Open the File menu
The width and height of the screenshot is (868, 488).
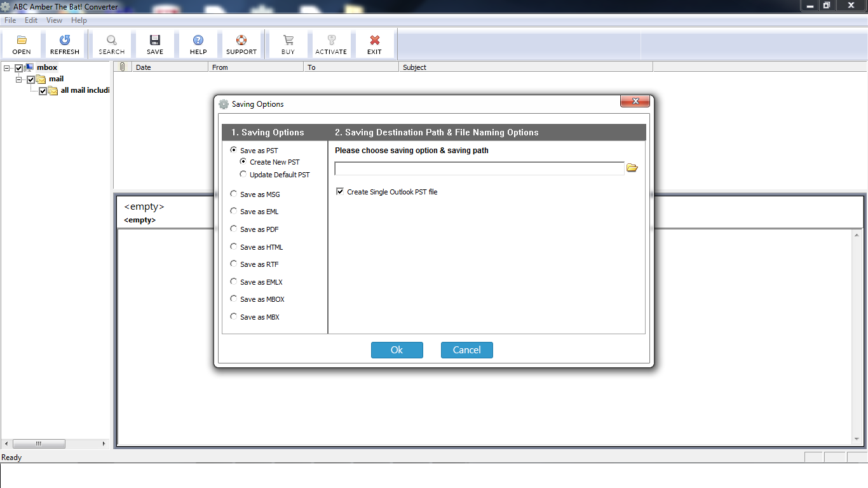[10, 20]
